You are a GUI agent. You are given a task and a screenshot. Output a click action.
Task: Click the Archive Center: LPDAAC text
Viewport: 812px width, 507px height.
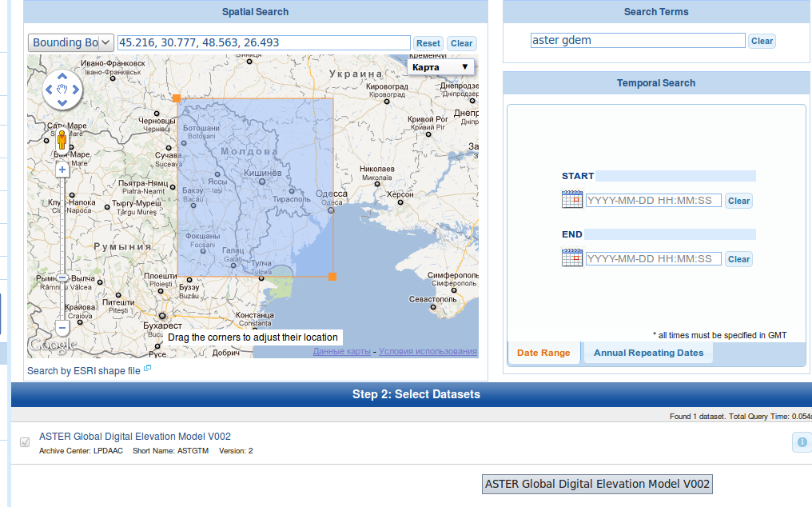tap(82, 451)
